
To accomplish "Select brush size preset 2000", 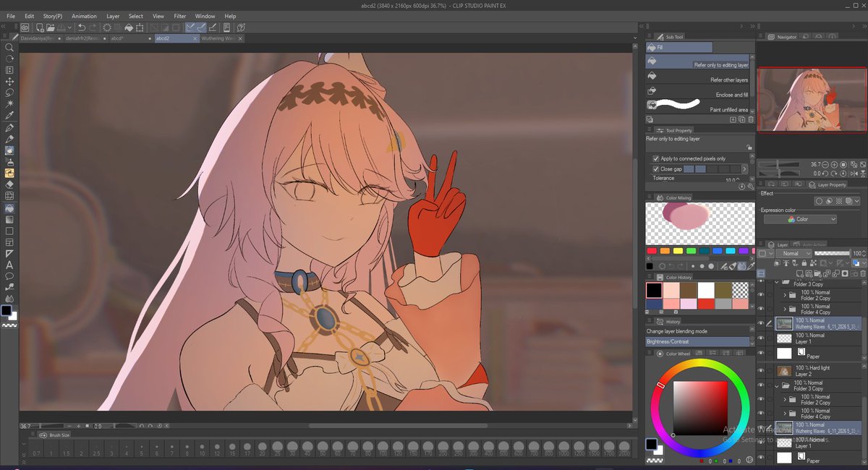I will [x=625, y=449].
